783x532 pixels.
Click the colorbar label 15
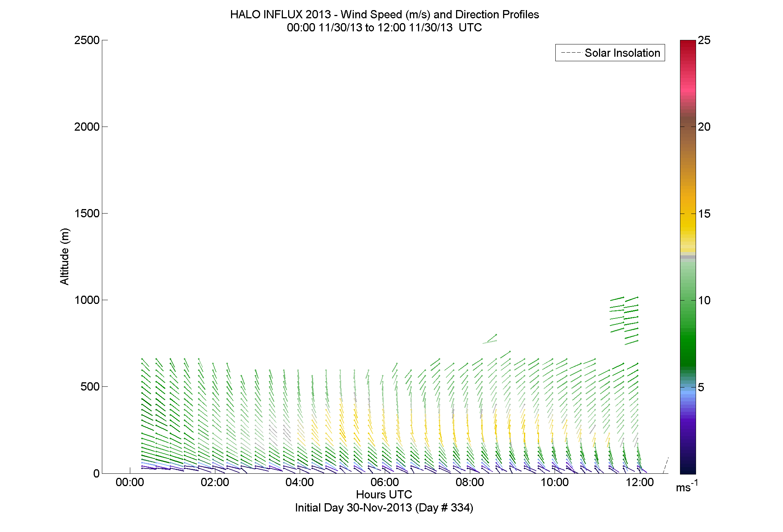coord(704,214)
